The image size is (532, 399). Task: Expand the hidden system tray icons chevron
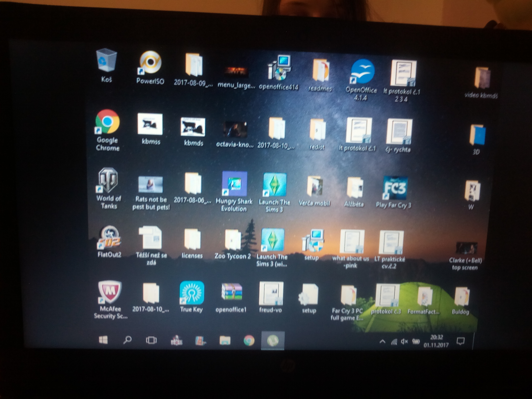pos(382,341)
